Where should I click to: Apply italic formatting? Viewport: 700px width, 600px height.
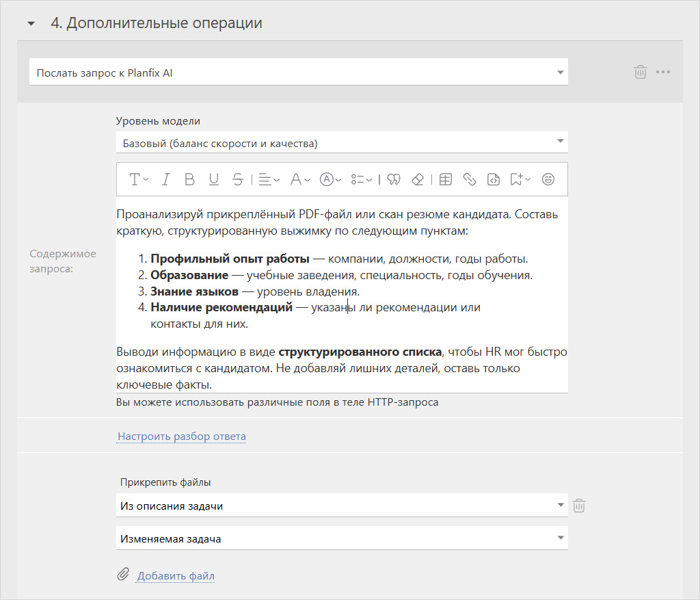coord(165,179)
